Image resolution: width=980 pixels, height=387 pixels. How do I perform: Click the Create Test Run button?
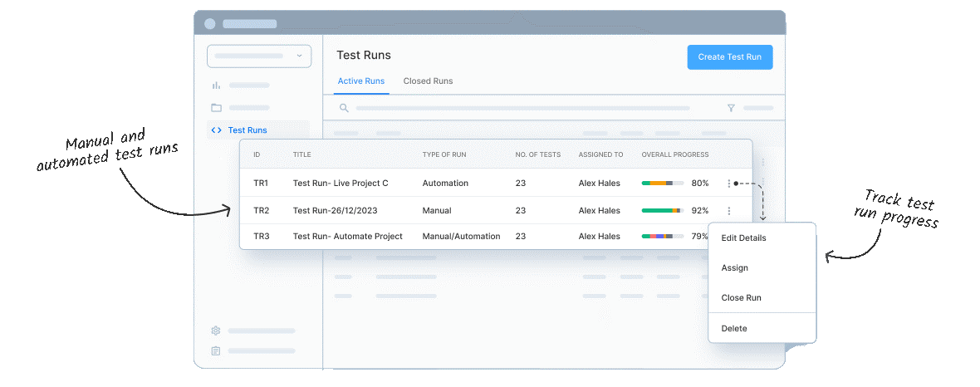(x=729, y=57)
